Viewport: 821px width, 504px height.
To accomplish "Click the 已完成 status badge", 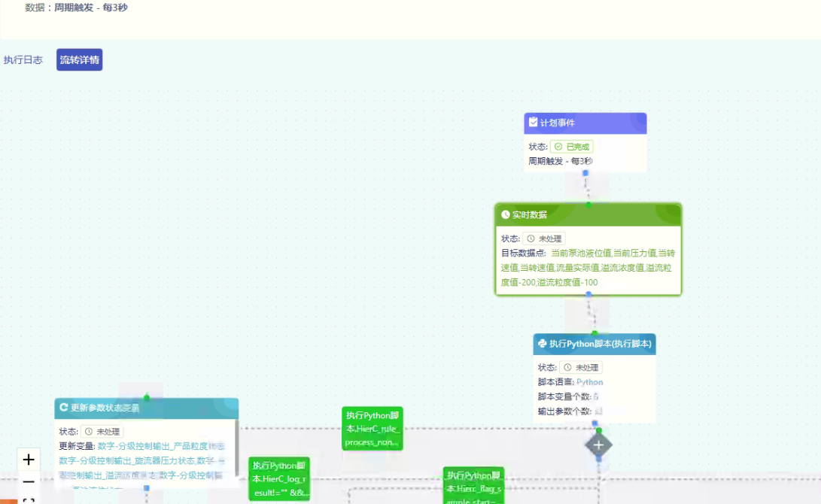I will click(x=572, y=147).
